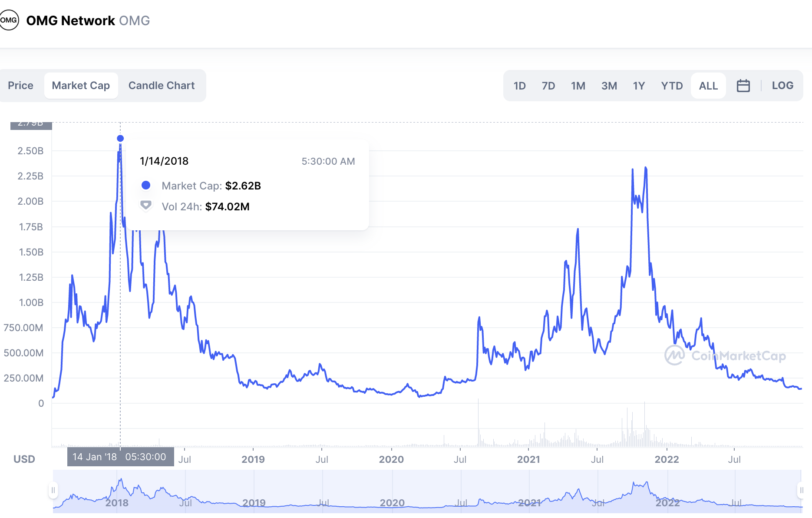Select the Market Cap tab
This screenshot has width=812, height=518.
coord(81,86)
